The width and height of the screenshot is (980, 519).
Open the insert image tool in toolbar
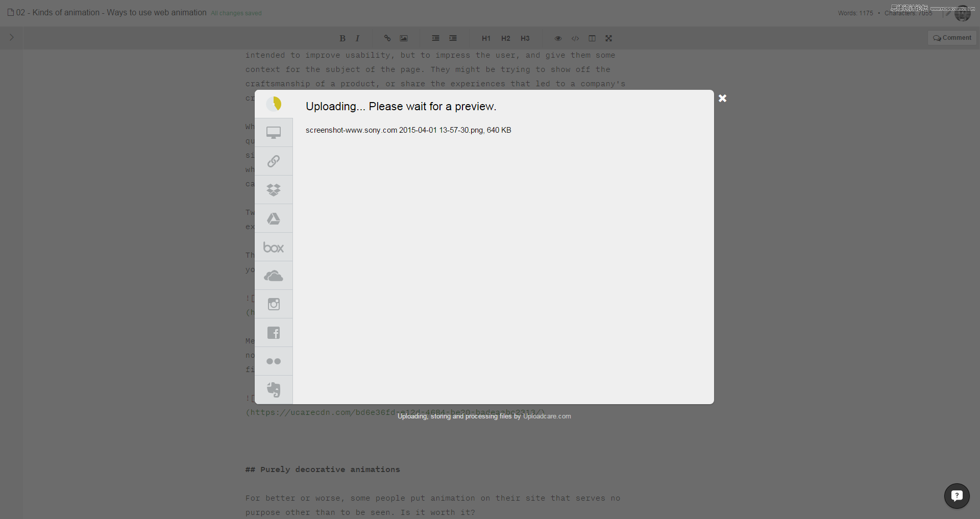(404, 38)
